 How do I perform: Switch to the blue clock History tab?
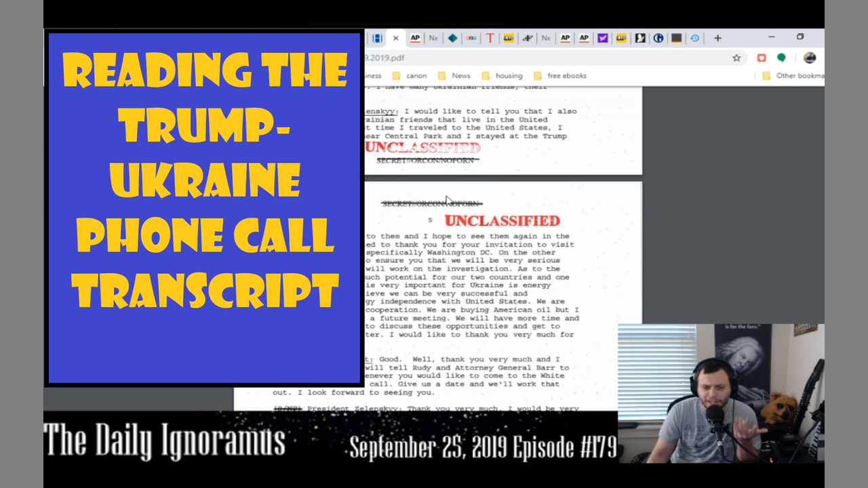[x=695, y=38]
